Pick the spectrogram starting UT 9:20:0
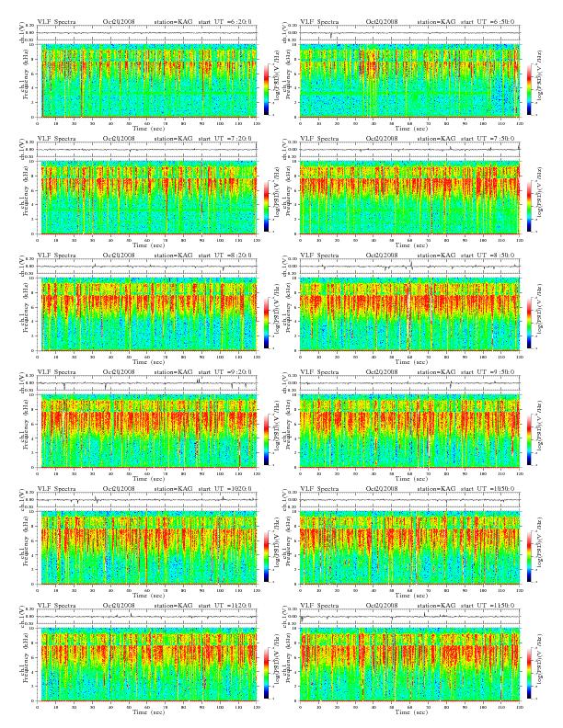The height and width of the screenshot is (728, 563). [x=147, y=431]
